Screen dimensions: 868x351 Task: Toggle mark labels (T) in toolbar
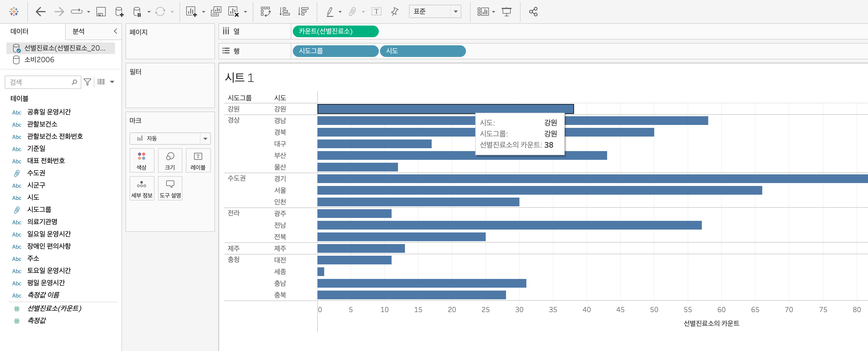pos(376,12)
